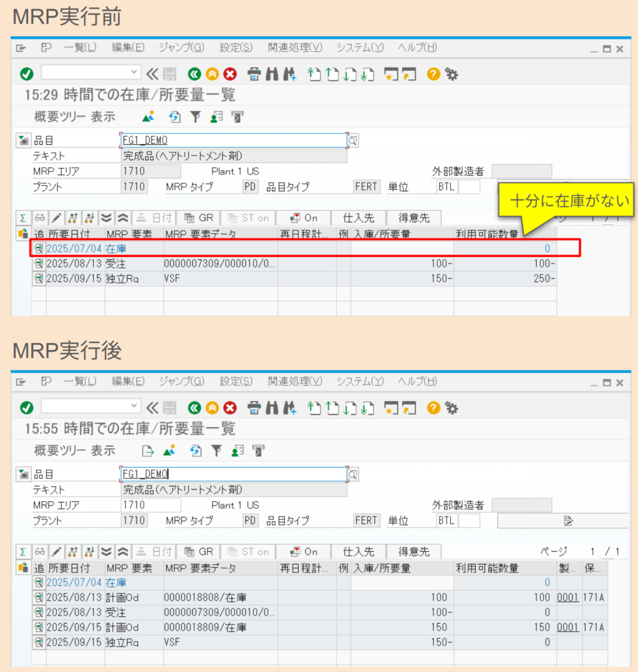This screenshot has height=672, width=638.
Task: Collapse all rows with the double-up arrow above upper table
Action: [123, 218]
